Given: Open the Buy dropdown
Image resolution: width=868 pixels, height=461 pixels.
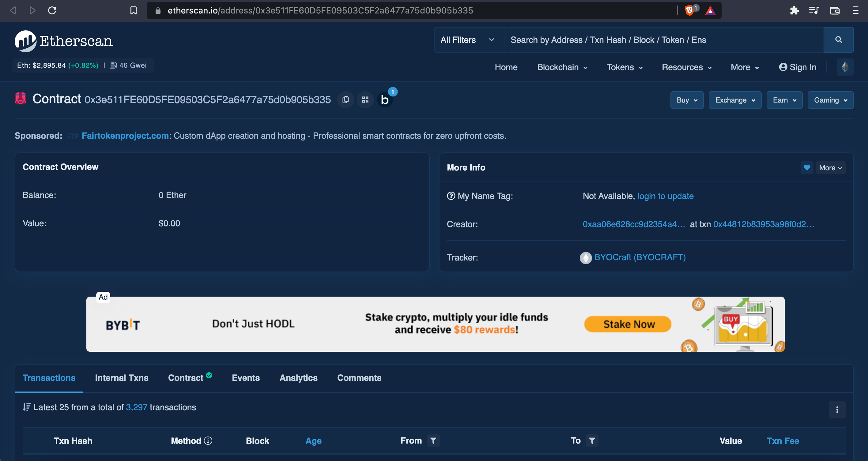Looking at the screenshot, I should tap(687, 100).
